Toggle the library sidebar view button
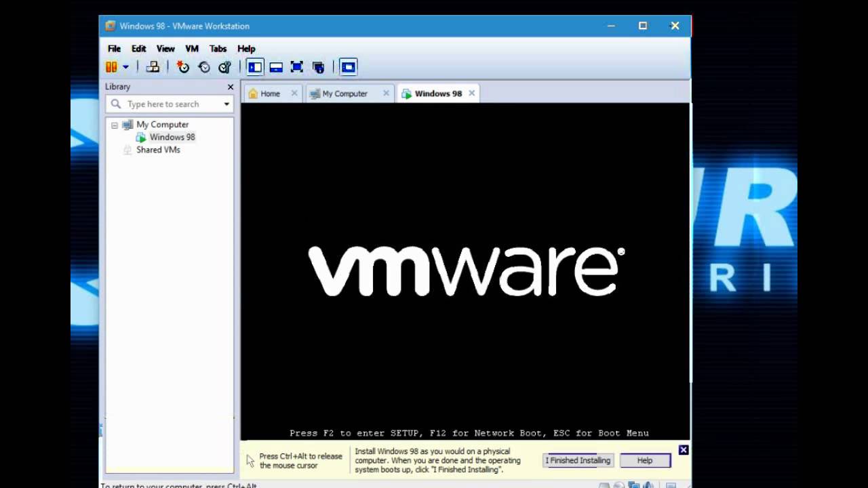 click(255, 66)
